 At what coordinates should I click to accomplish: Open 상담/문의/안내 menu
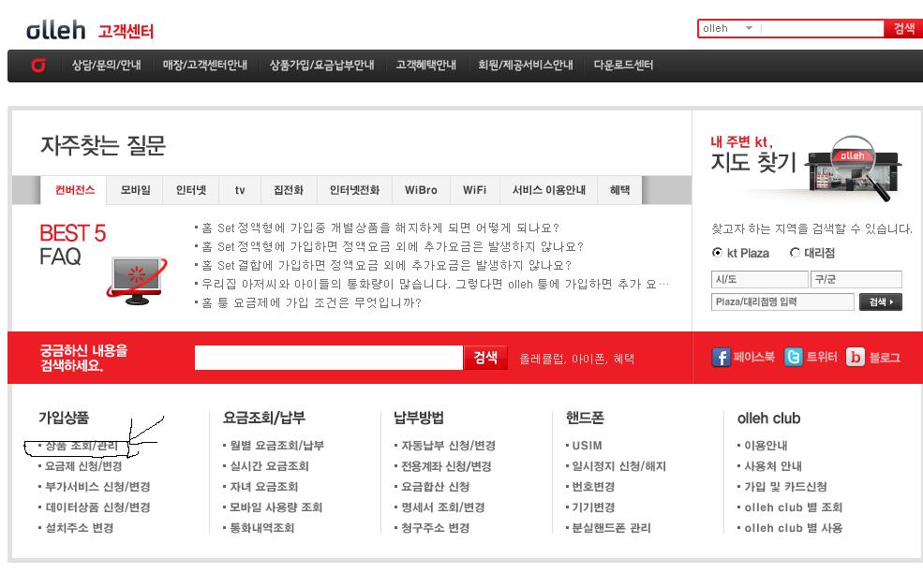point(107,66)
